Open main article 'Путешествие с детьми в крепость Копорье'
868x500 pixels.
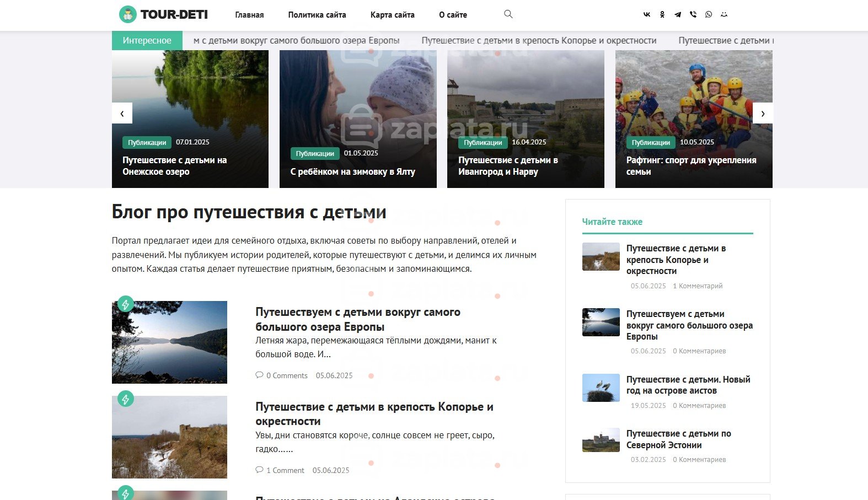click(374, 414)
